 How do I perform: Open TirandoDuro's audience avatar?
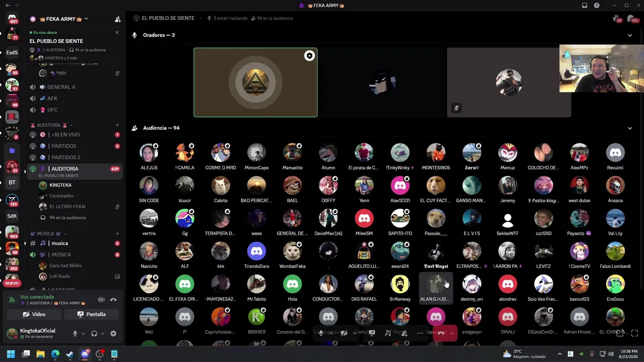257,251
